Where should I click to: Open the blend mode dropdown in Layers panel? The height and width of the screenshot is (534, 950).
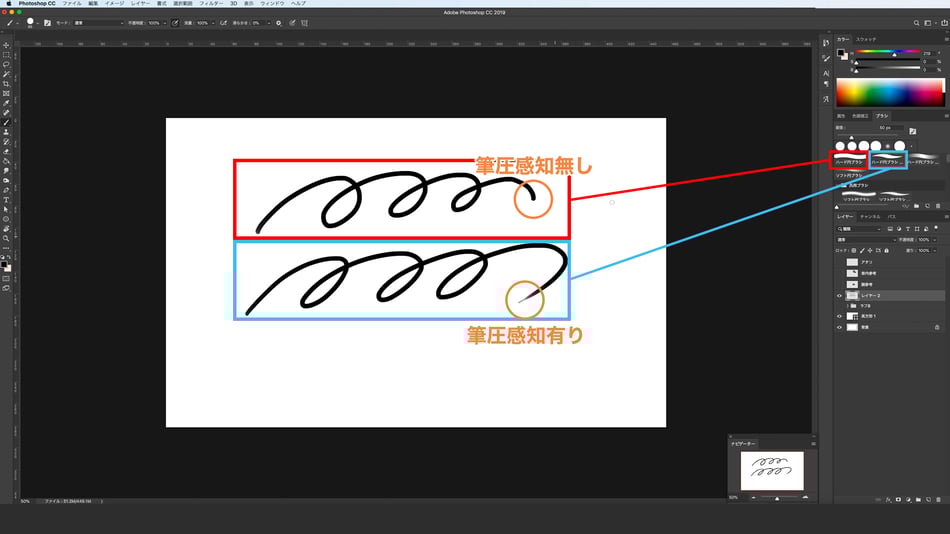(x=863, y=240)
